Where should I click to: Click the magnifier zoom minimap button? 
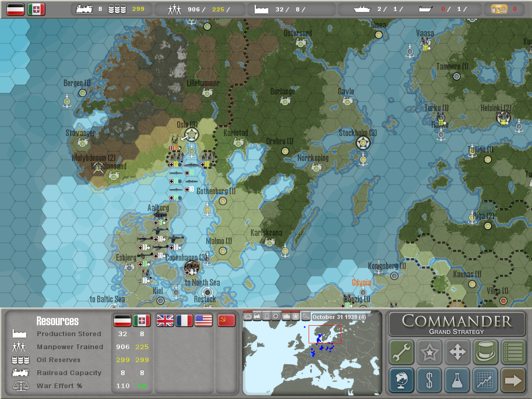pyautogui.click(x=305, y=316)
